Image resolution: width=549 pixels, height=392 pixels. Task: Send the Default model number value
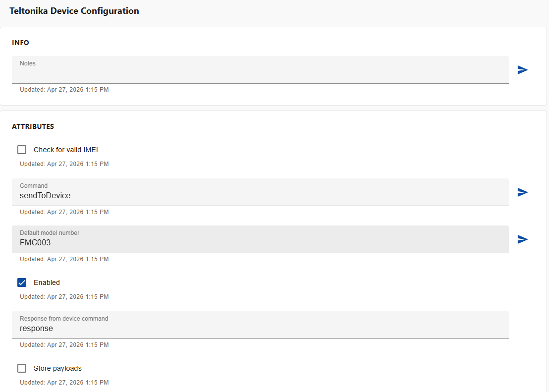(x=522, y=239)
